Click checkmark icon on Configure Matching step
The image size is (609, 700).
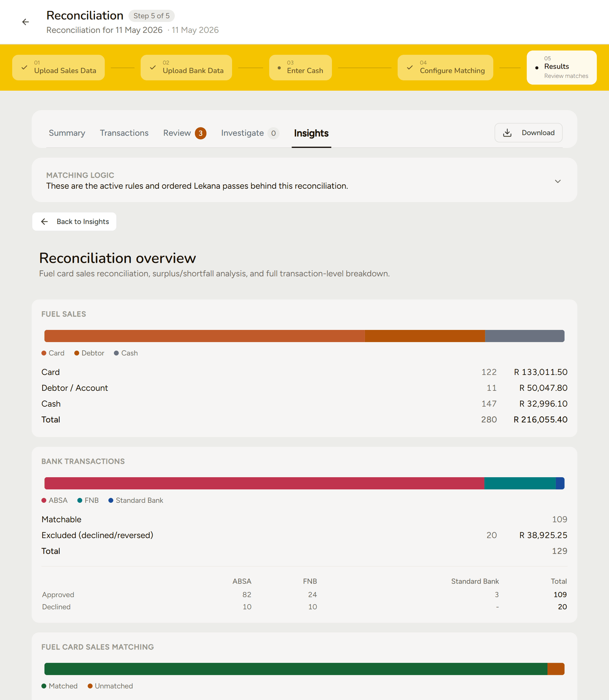tap(410, 67)
